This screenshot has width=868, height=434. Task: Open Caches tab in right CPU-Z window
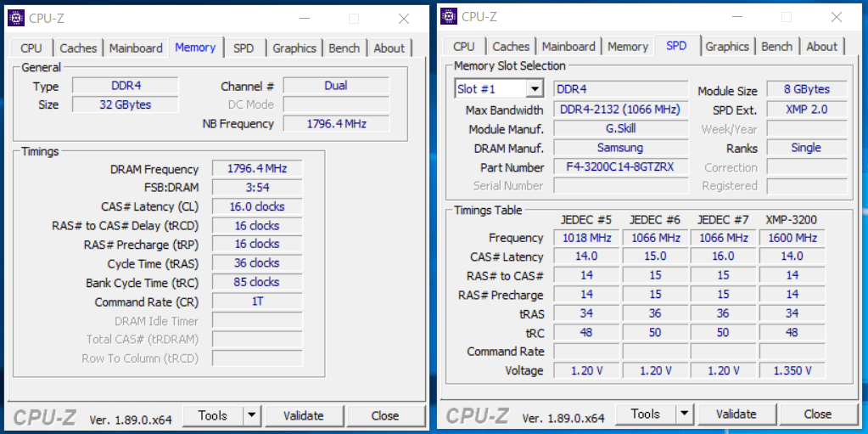pyautogui.click(x=511, y=47)
